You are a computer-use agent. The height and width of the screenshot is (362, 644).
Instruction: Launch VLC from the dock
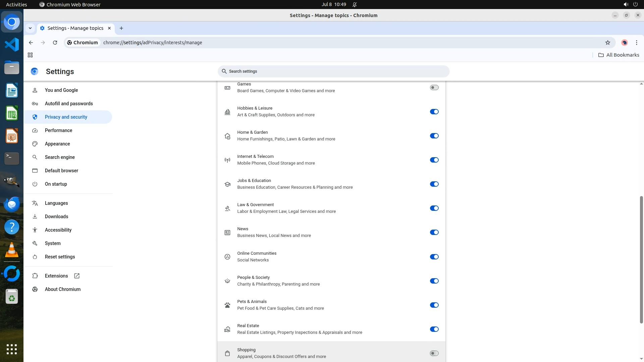[x=12, y=250]
